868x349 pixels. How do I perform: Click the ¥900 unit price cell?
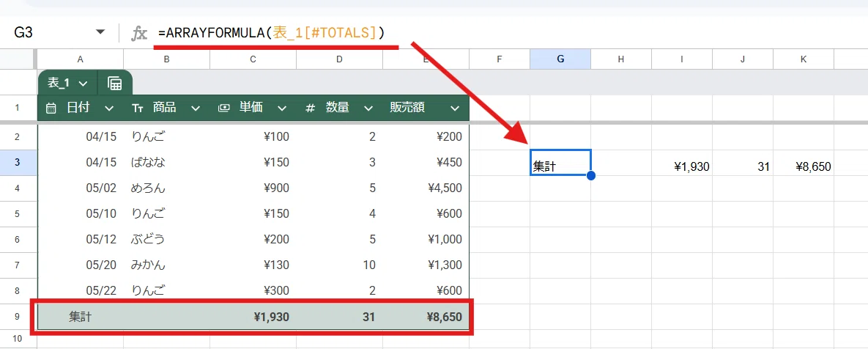pyautogui.click(x=253, y=188)
